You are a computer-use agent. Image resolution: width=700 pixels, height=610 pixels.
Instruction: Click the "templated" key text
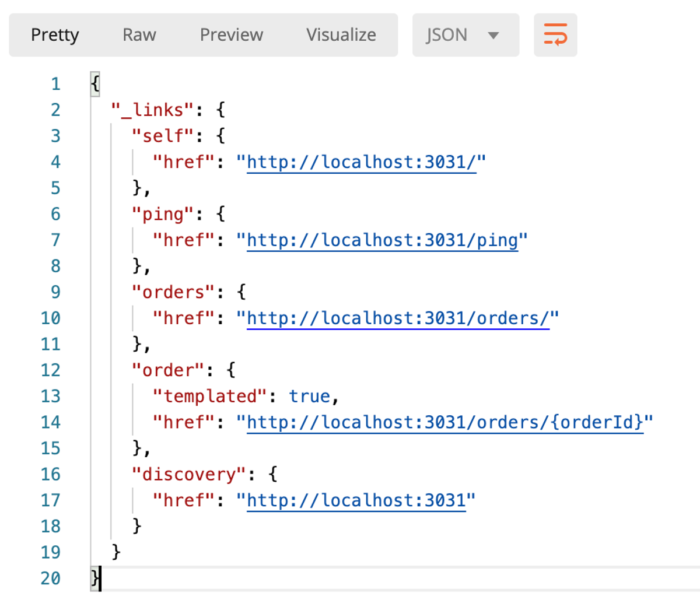click(x=210, y=397)
